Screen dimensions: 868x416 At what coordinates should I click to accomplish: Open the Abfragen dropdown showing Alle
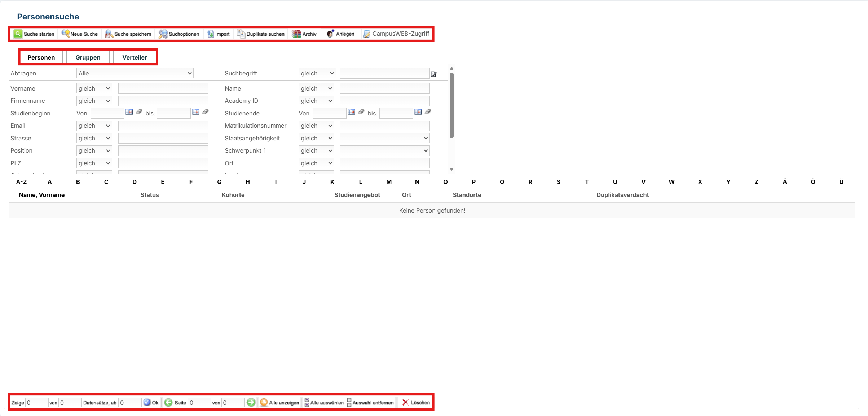134,73
